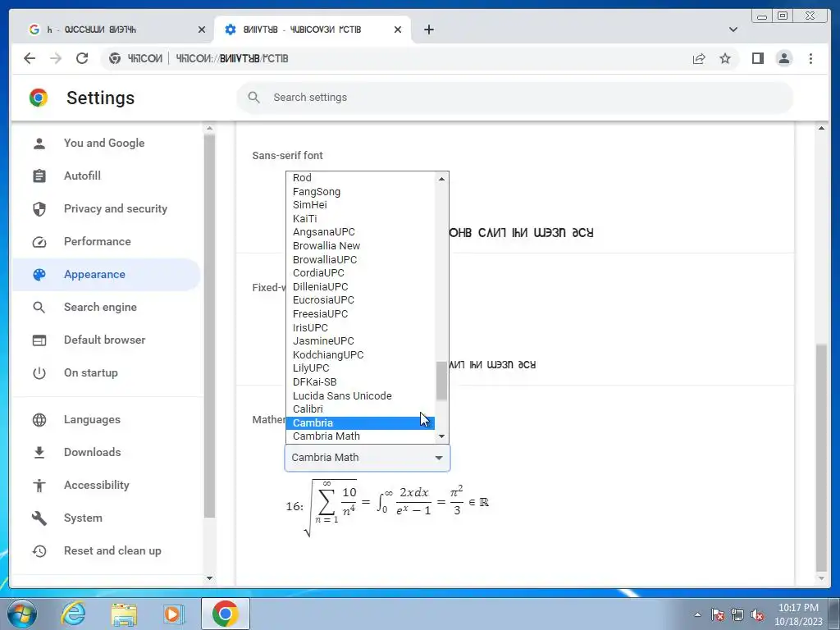Open the share page icon in address bar
The height and width of the screenshot is (630, 840).
(x=699, y=58)
